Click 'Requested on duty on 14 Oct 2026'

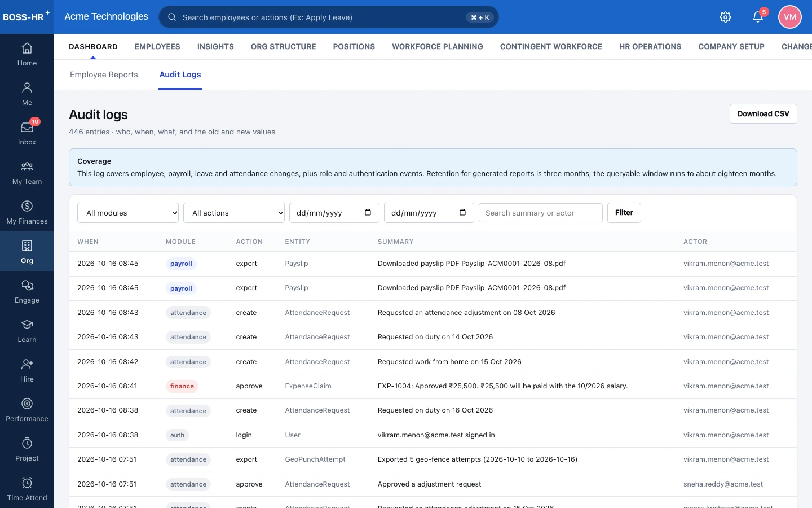(435, 337)
